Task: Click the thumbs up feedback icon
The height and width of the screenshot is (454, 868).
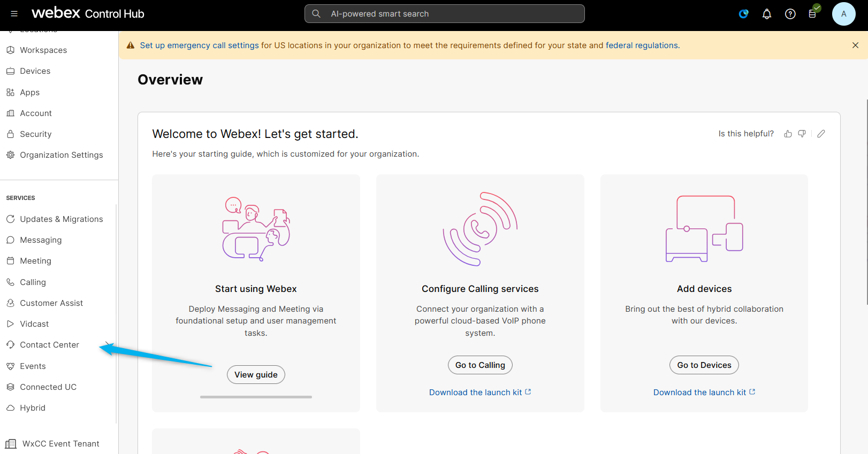Action: 788,134
